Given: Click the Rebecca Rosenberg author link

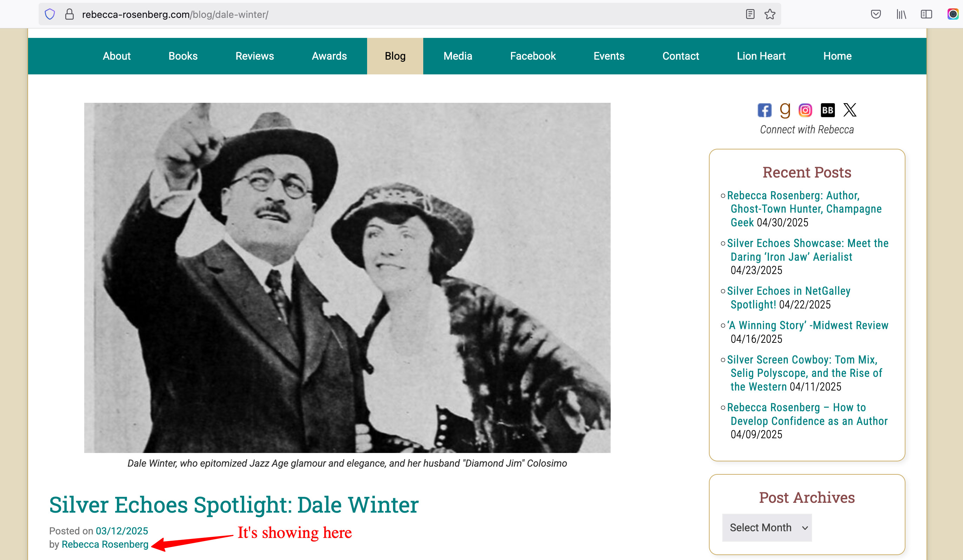Looking at the screenshot, I should coord(105,544).
